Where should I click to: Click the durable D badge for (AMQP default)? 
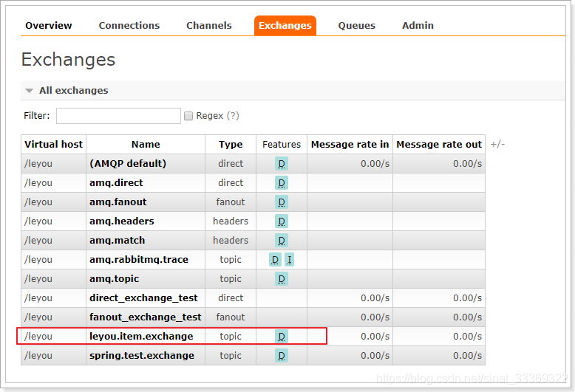tap(282, 164)
